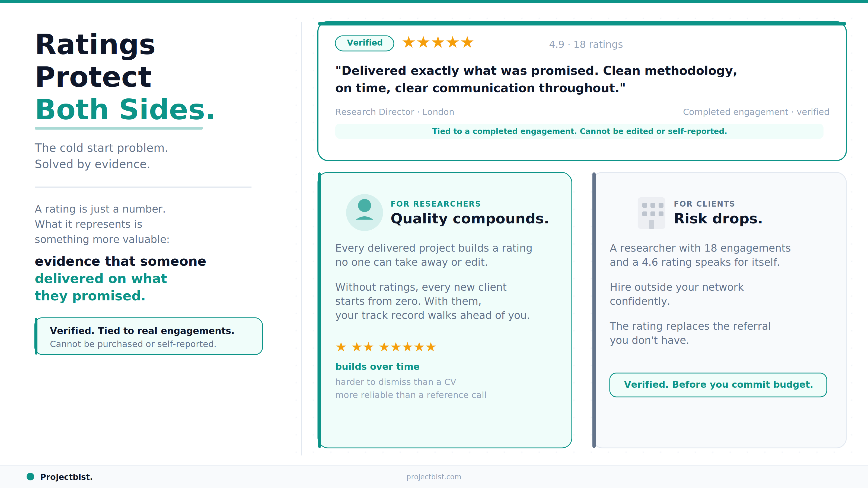Click the client building icon
The width and height of the screenshot is (868, 488).
tap(651, 213)
